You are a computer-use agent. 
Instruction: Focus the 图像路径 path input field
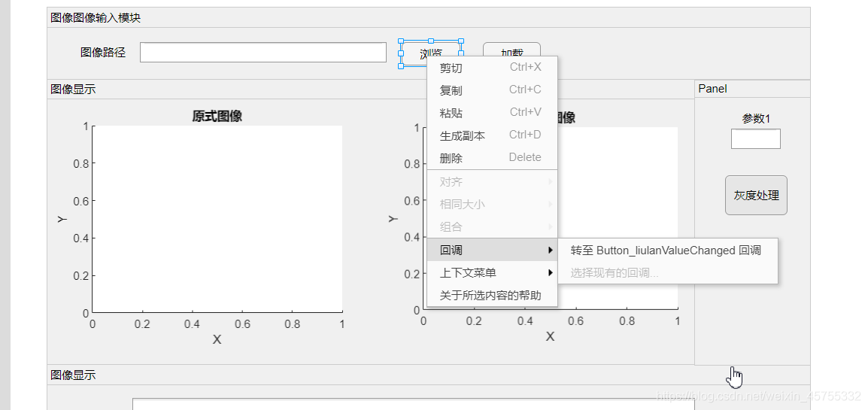(263, 53)
